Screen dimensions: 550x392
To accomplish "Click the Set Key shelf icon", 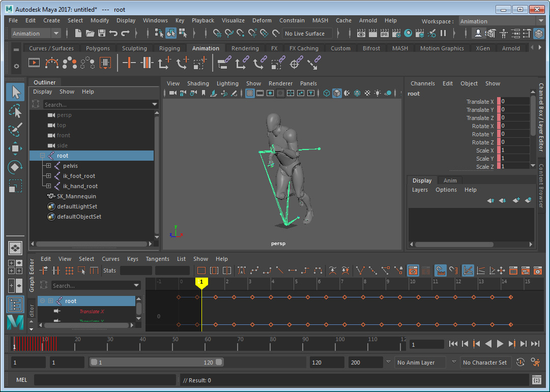I will coord(130,63).
